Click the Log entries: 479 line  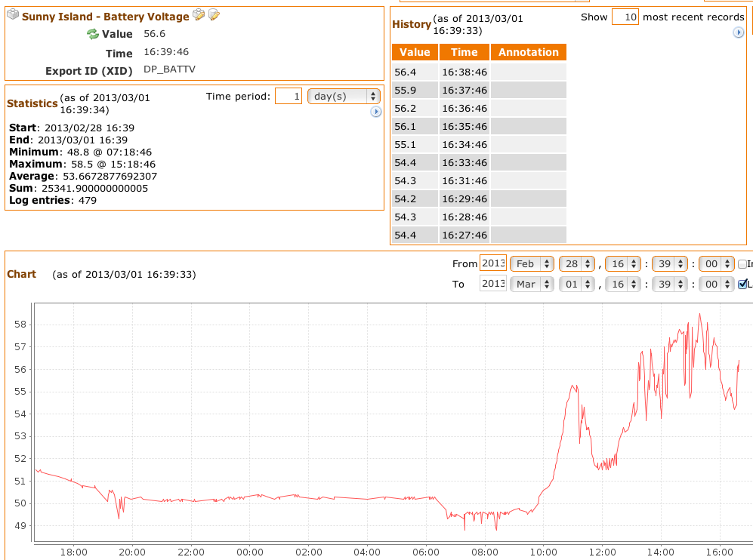click(53, 201)
